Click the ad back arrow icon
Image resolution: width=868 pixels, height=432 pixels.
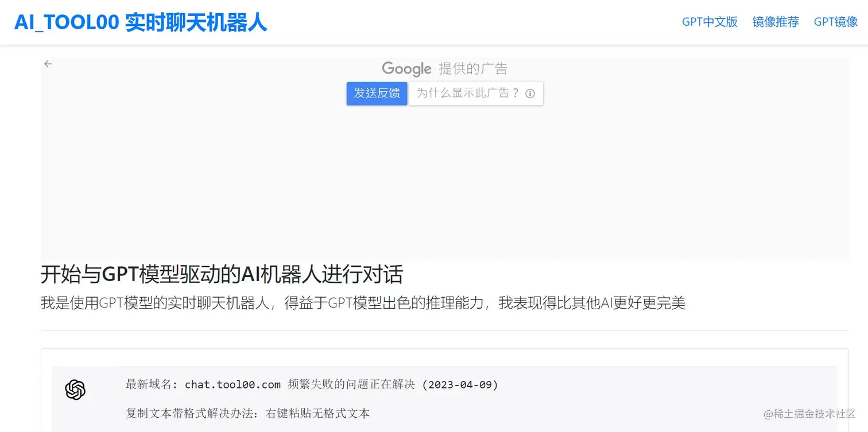[x=48, y=64]
